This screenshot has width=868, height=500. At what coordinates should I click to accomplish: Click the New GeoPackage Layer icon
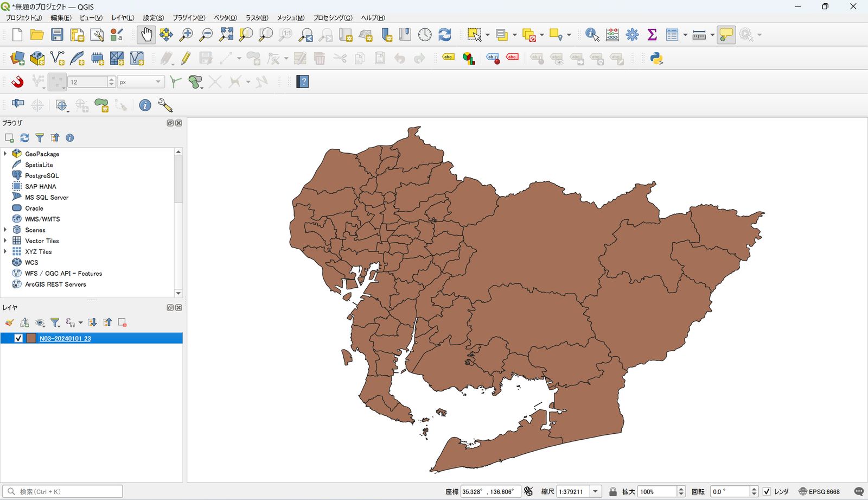pos(37,58)
